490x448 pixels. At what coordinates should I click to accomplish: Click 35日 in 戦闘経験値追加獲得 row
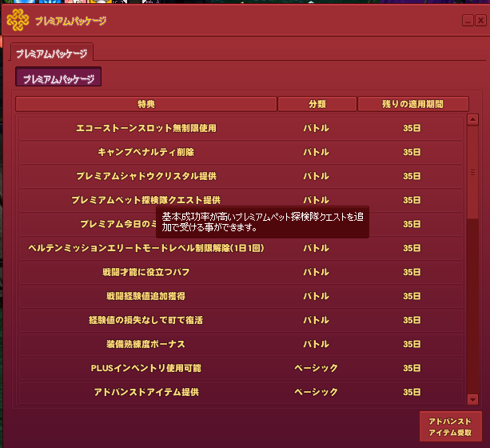[412, 296]
